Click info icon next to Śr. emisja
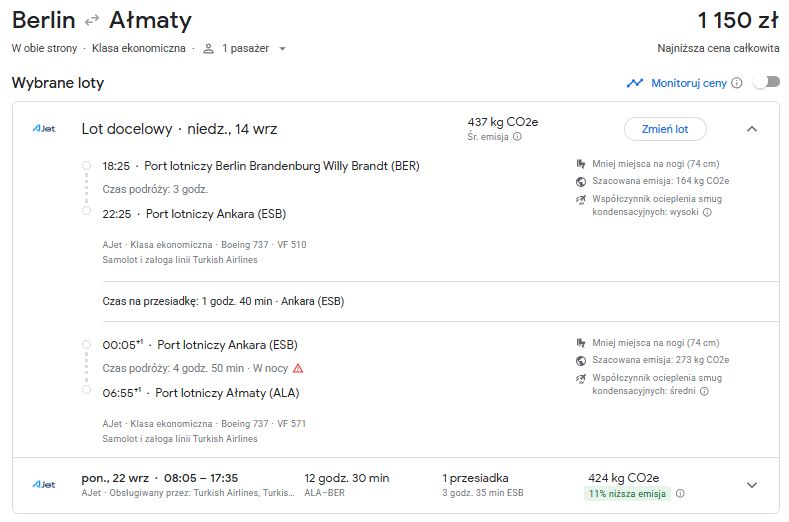Viewport: 789px width, 522px height. point(517,136)
